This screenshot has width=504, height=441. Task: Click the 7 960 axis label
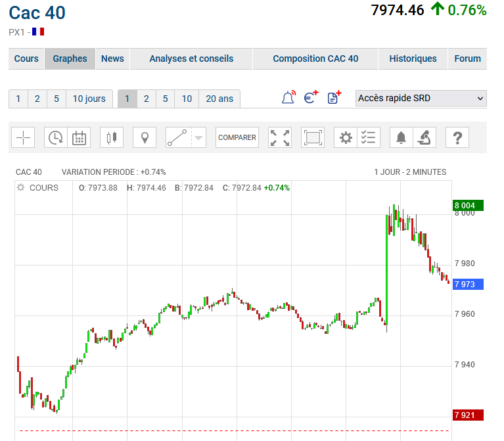pos(465,314)
